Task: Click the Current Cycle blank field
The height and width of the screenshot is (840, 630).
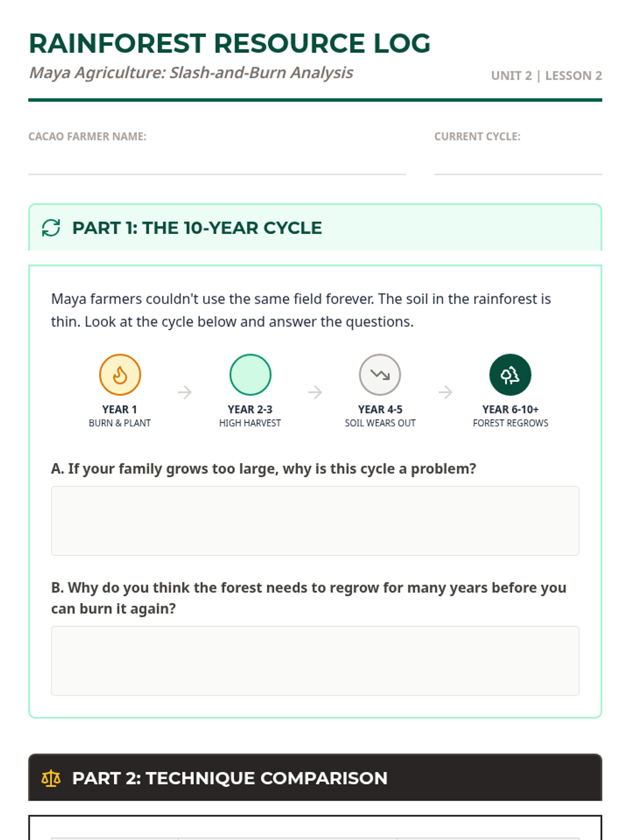Action: 518,164
